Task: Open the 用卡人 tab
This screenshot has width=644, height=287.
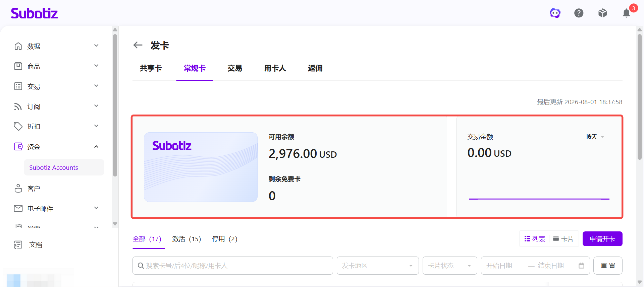Action: [x=275, y=68]
